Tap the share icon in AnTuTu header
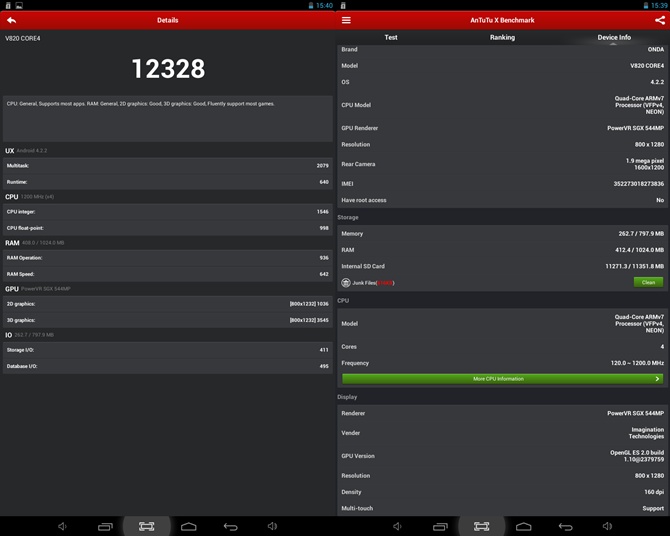This screenshot has width=670, height=536. click(660, 20)
